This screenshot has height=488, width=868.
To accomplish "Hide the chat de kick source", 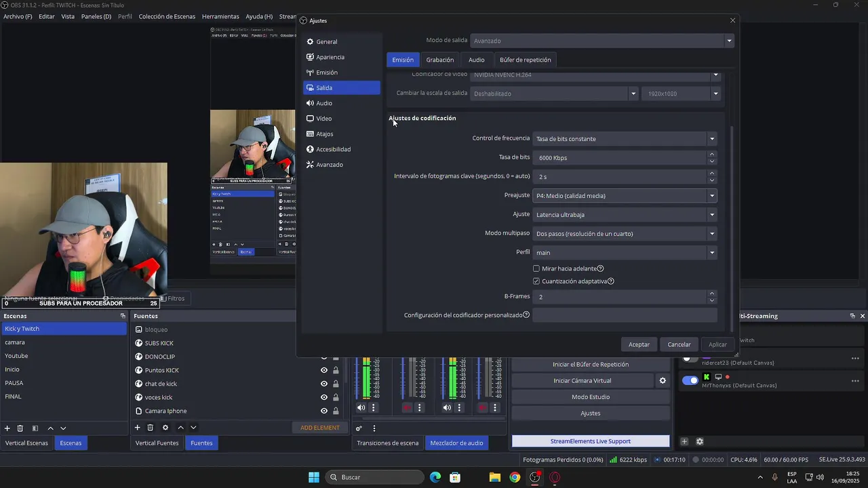I will click(324, 384).
